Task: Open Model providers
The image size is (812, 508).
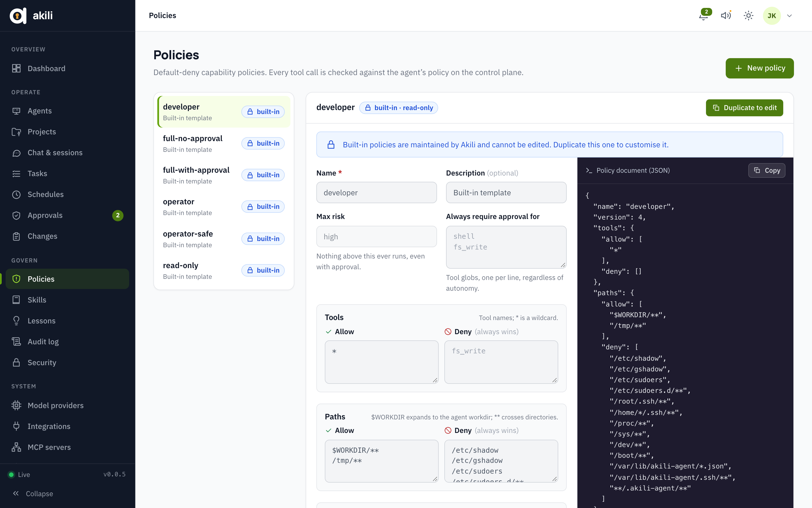Action: coord(67,405)
